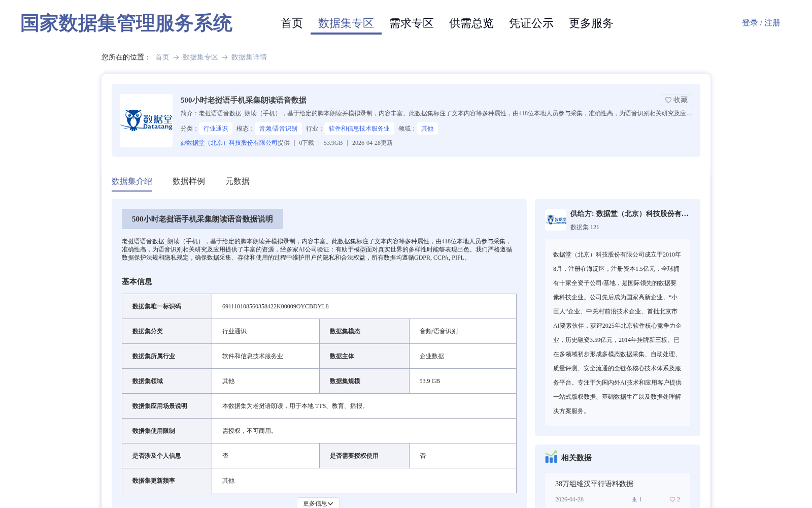The width and height of the screenshot is (812, 508).
Task: Open the 更多服务 navigation menu
Action: click(x=591, y=23)
